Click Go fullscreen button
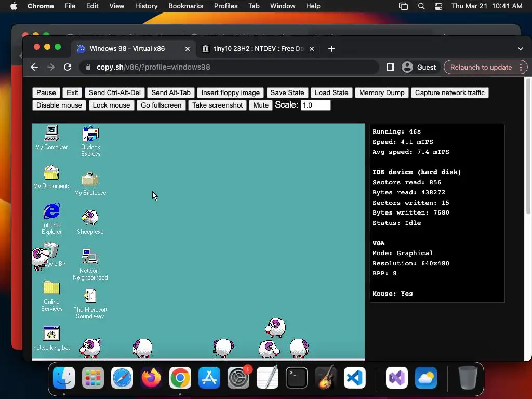 click(x=161, y=105)
